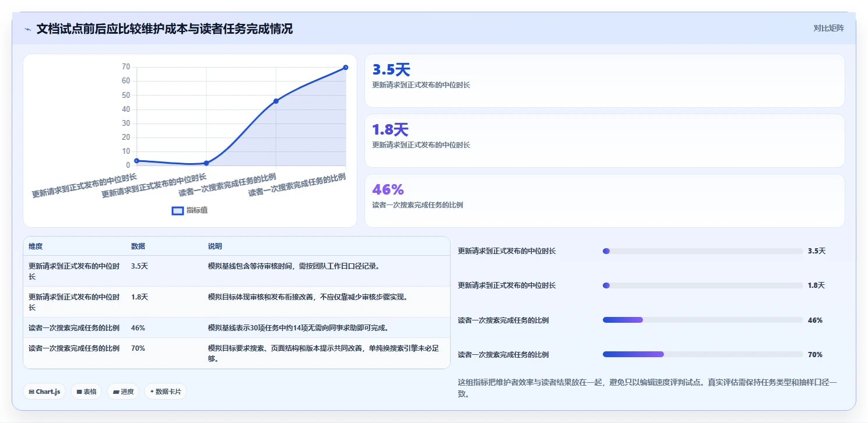Image resolution: width=868 pixels, height=423 pixels.
Task: Click the chart data point at value 46
Action: click(x=276, y=101)
